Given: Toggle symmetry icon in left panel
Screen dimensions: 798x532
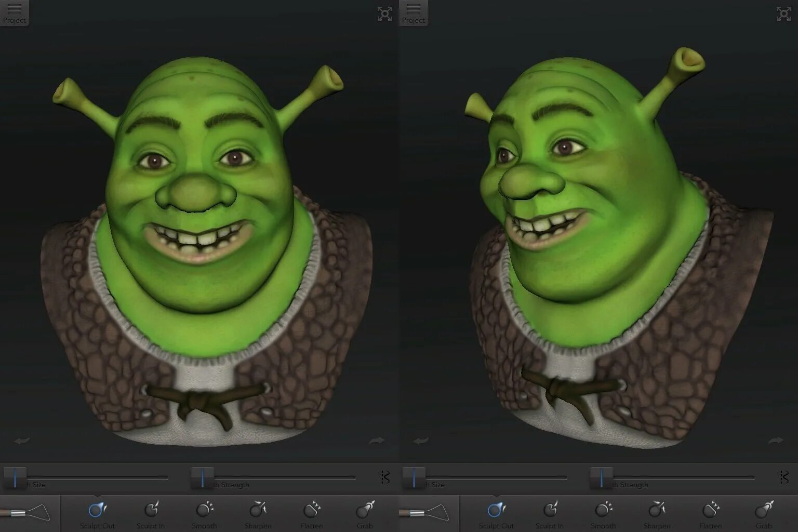Looking at the screenshot, I should (385, 477).
